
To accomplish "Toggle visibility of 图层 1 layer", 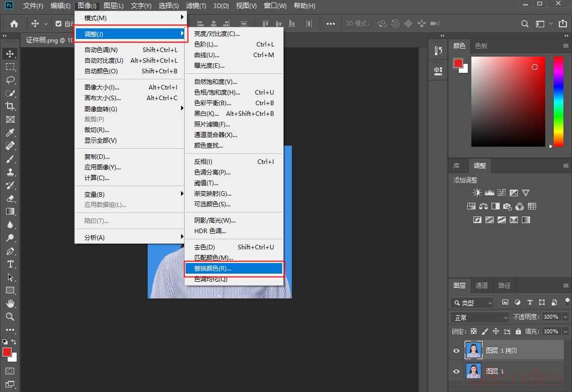I will (x=456, y=371).
